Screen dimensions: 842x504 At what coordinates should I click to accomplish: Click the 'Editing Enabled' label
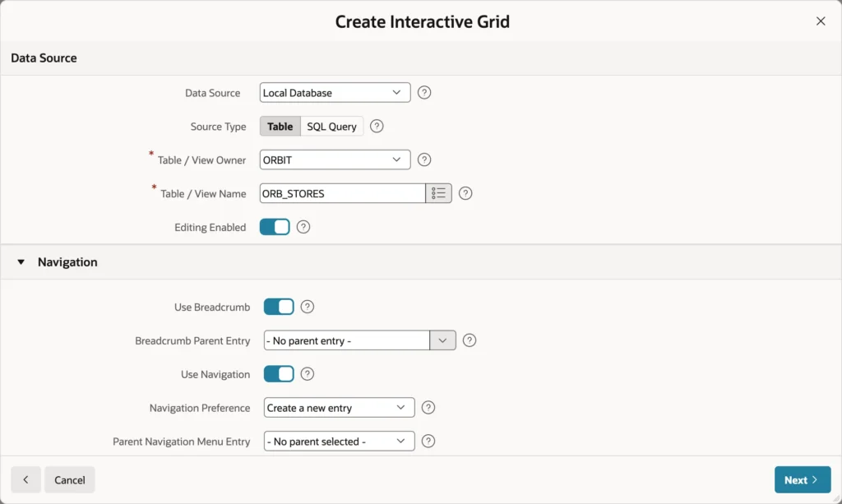click(210, 227)
